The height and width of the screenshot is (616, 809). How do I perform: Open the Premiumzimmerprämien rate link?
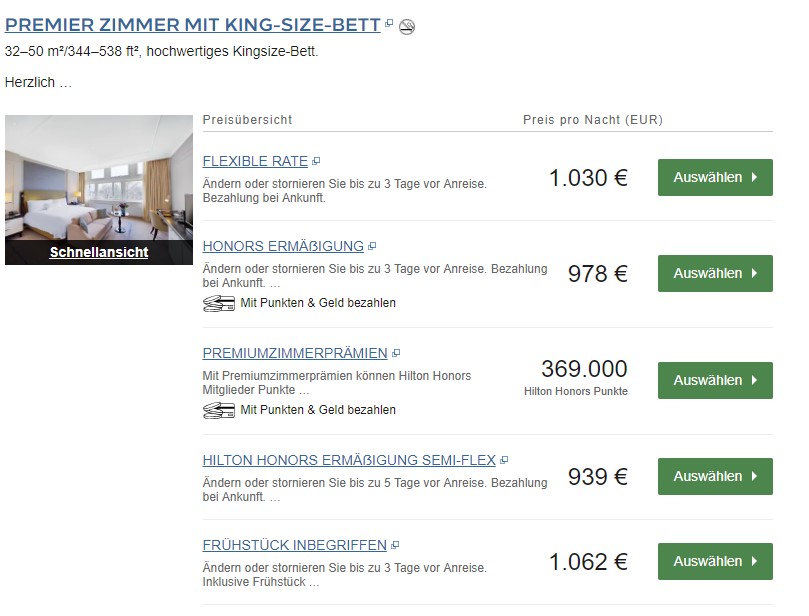point(294,354)
